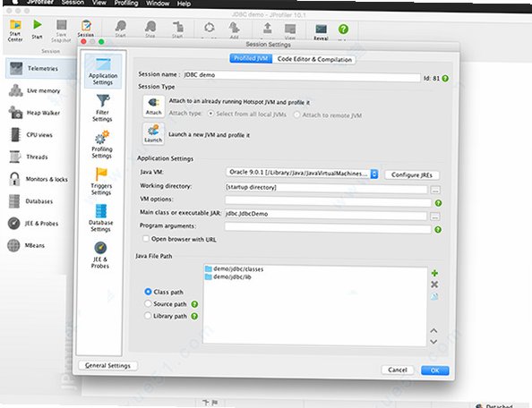Browse for the working directory
Viewport: 532px width, 408px height.
tap(435, 190)
